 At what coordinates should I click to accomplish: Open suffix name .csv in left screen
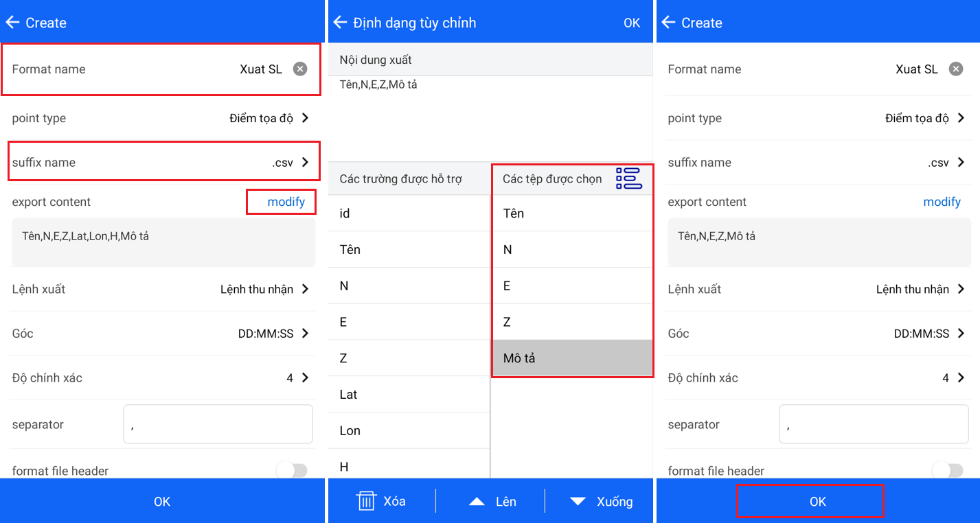coord(162,163)
